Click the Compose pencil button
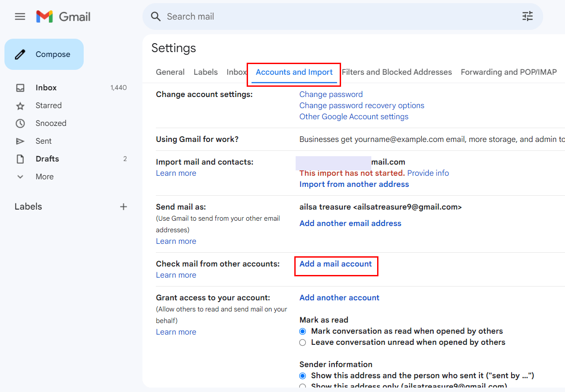Viewport: 565px width, 392px height. click(x=44, y=54)
